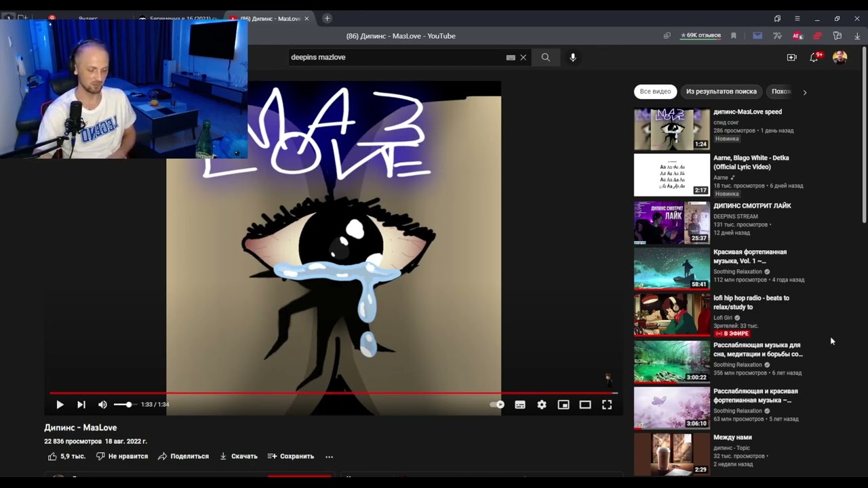
Task: Skip to the next video
Action: [81, 405]
